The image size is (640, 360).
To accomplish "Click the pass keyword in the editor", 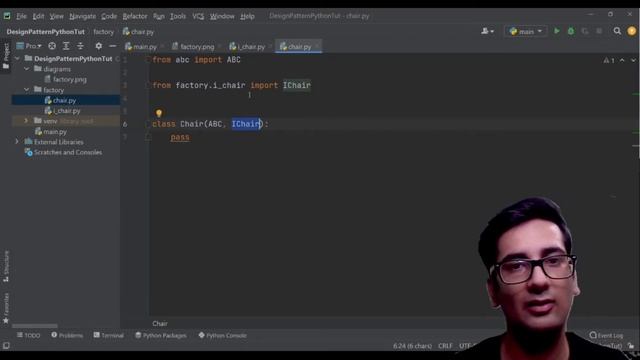I will pyautogui.click(x=180, y=138).
